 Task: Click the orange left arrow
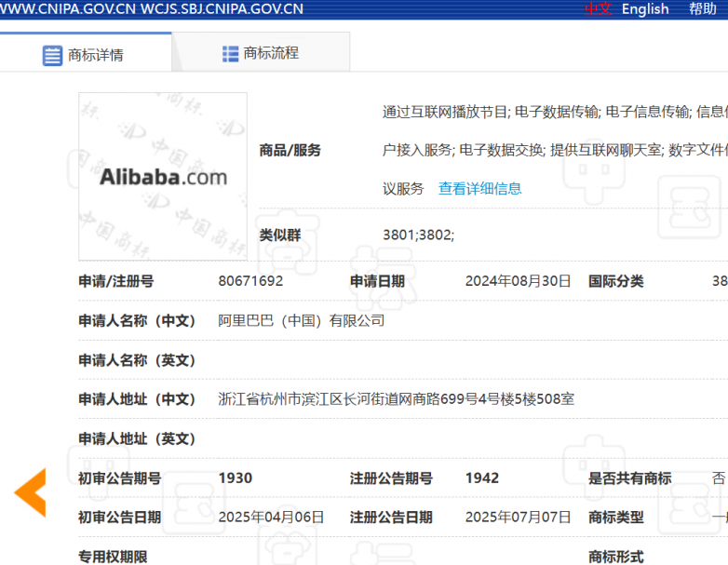30,492
